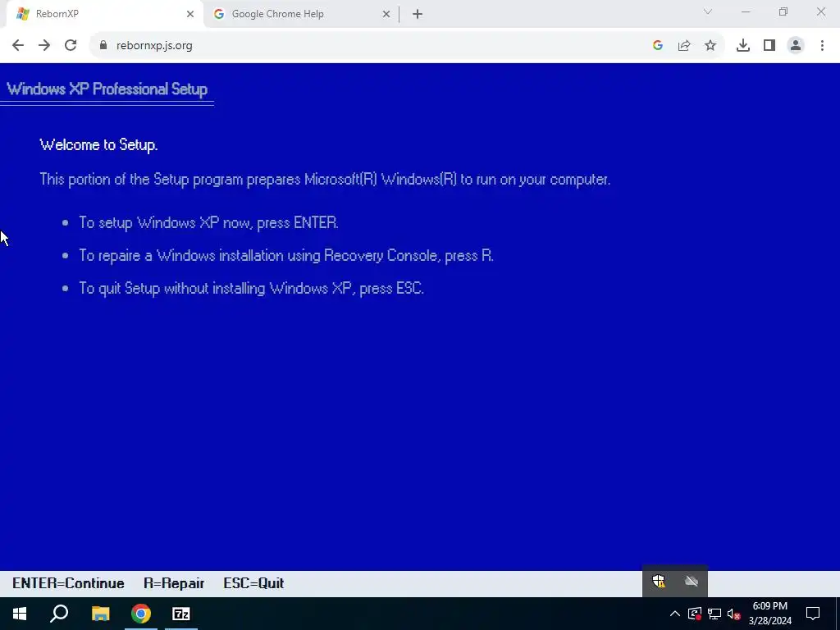
Task: Open network status tray icon
Action: tap(714, 614)
